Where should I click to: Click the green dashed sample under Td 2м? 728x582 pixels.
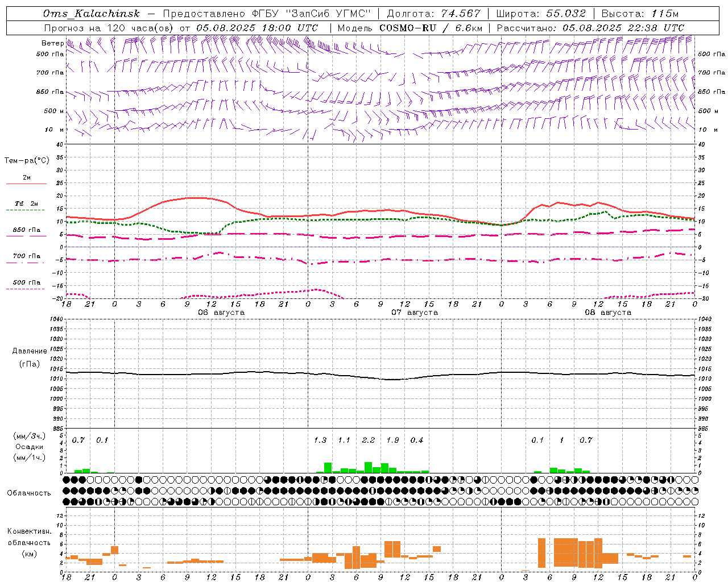[25, 210]
